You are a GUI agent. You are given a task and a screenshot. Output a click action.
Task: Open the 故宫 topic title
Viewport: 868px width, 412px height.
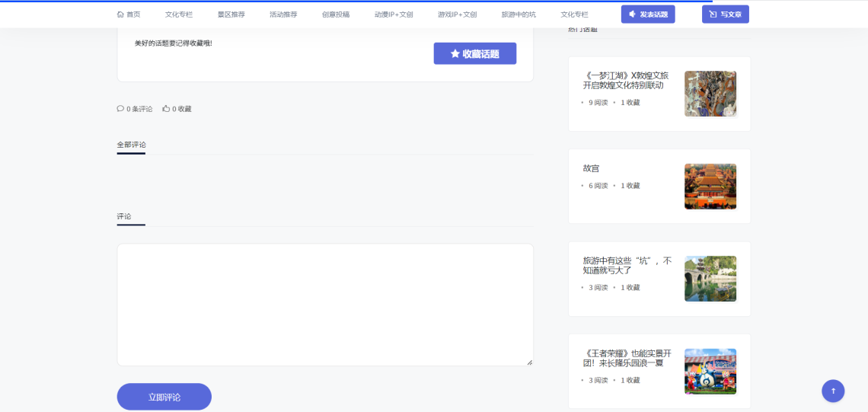point(591,168)
